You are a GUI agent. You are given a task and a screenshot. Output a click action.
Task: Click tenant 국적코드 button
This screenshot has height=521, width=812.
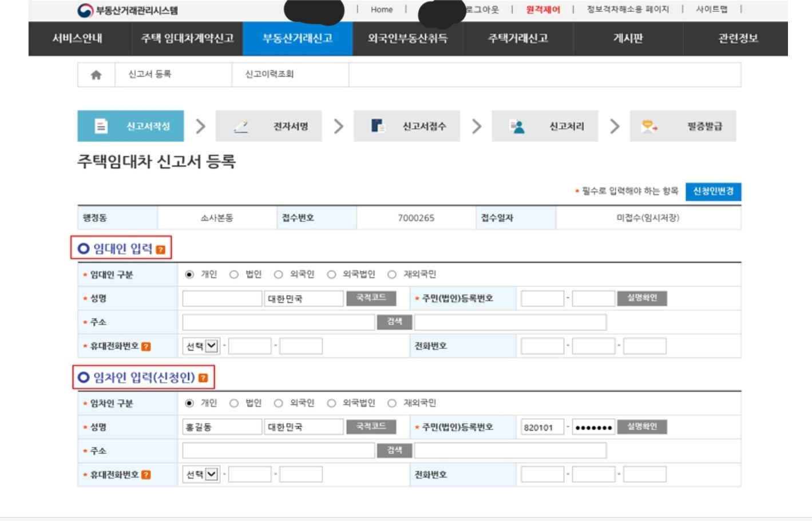click(371, 427)
